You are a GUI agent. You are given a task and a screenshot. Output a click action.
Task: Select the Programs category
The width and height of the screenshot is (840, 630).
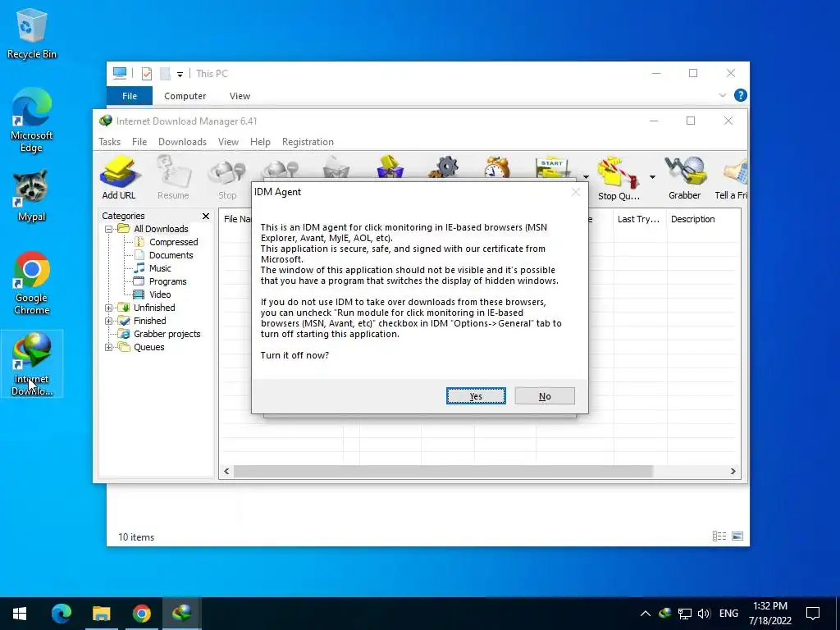click(167, 282)
